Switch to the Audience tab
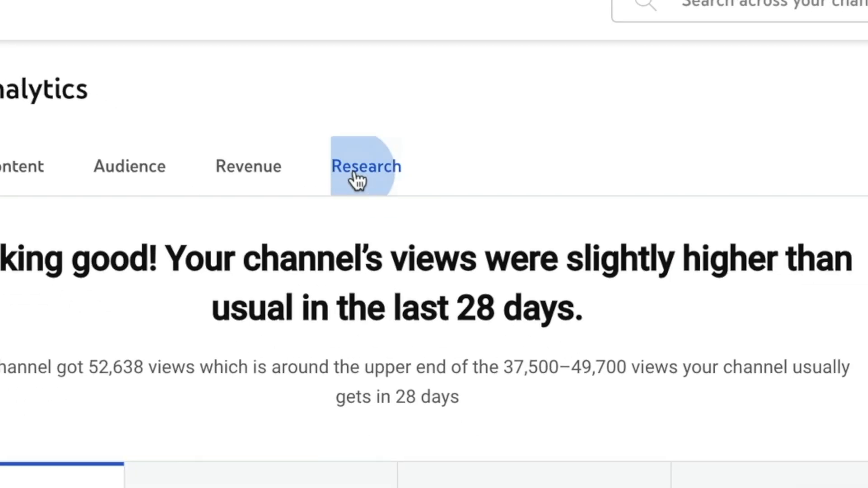 (x=129, y=166)
